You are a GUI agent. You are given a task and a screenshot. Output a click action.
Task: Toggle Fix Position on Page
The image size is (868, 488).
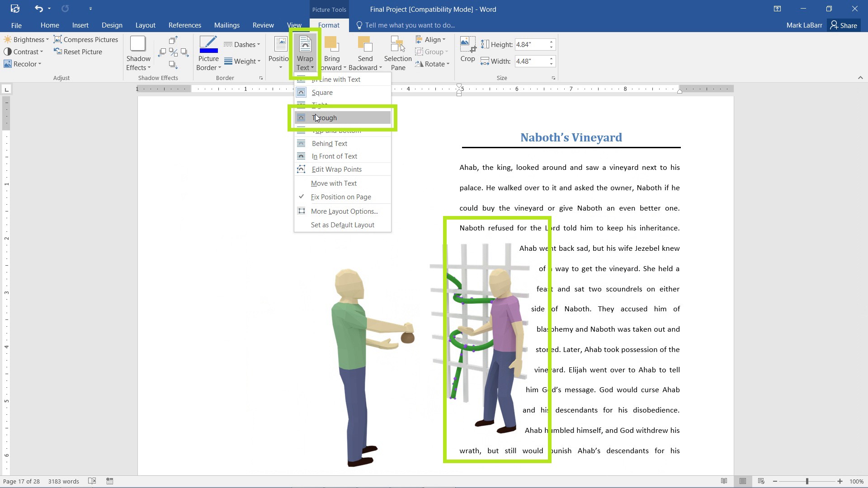(341, 197)
